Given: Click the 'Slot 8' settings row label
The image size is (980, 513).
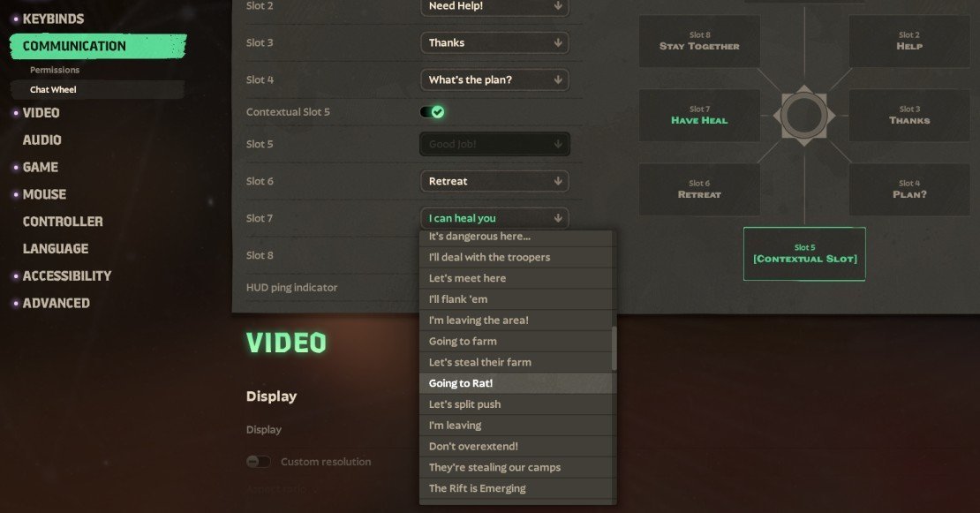Looking at the screenshot, I should pyautogui.click(x=260, y=255).
